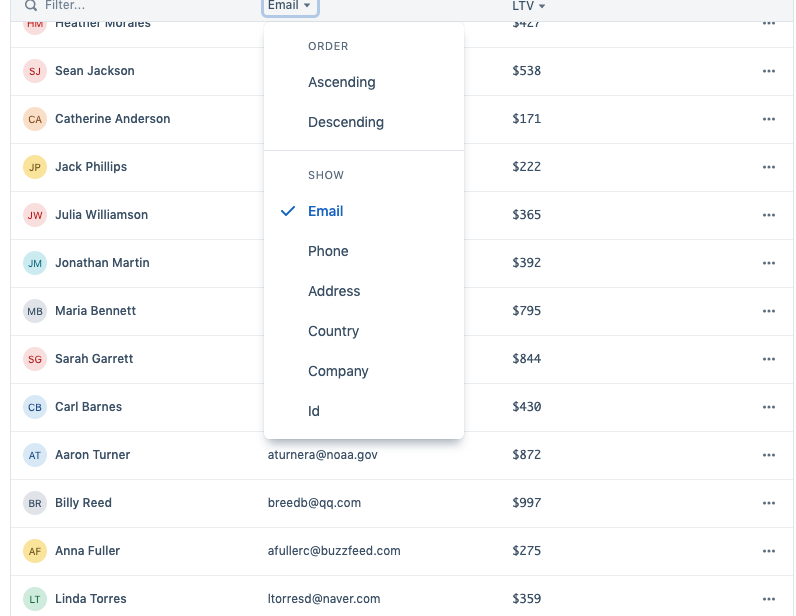796x616 pixels.
Task: Open more options for Maria Bennett
Action: (x=769, y=311)
